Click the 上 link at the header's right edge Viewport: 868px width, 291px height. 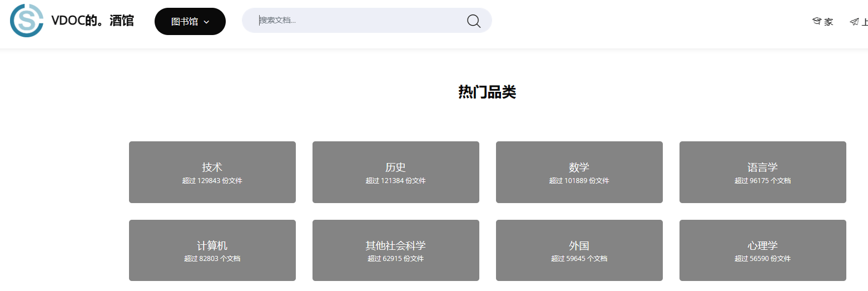coord(864,22)
